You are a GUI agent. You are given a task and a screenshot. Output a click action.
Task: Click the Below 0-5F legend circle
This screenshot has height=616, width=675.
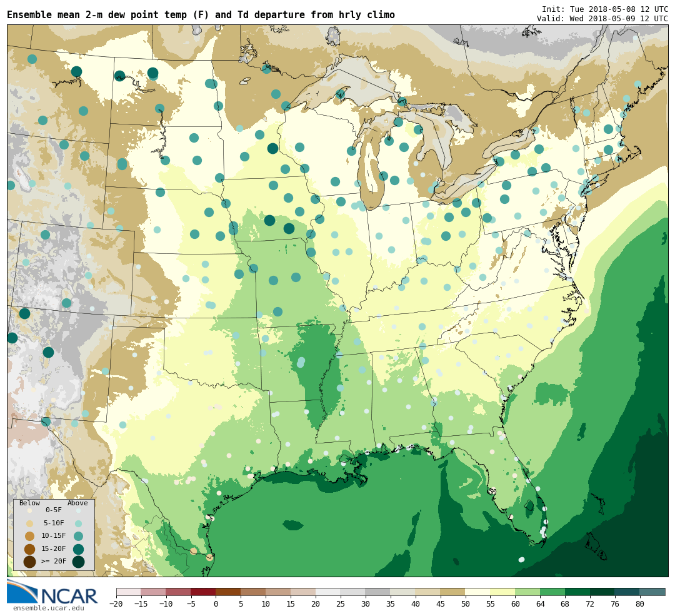tap(29, 510)
